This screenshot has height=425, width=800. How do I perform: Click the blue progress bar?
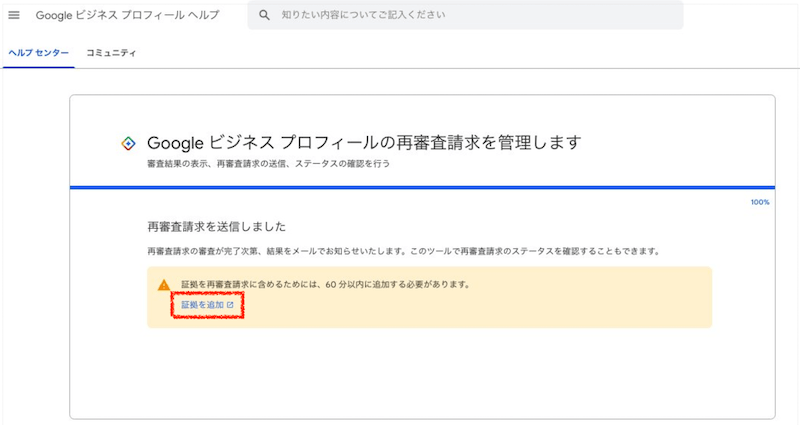point(422,188)
